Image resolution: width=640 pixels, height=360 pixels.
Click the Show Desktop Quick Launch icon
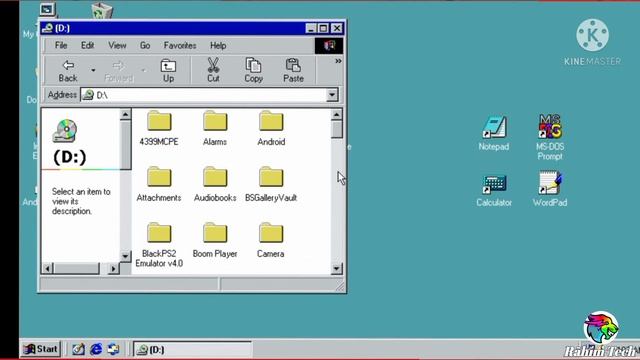78,349
